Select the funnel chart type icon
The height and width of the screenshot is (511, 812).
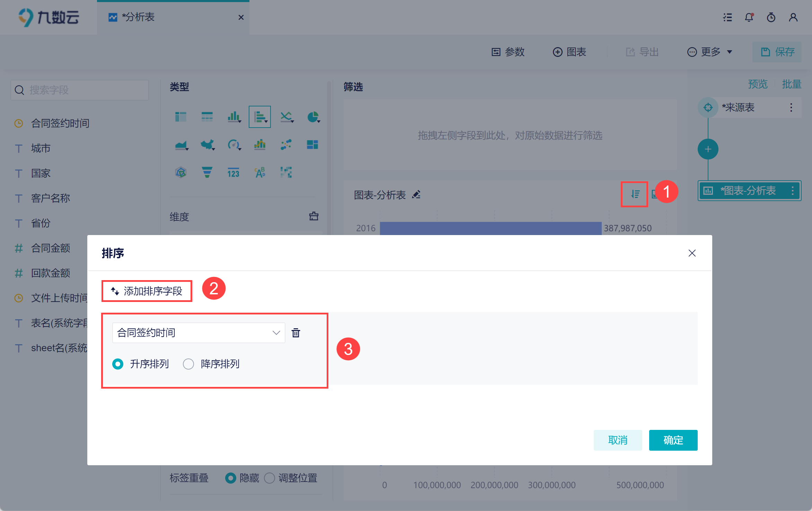tap(207, 172)
